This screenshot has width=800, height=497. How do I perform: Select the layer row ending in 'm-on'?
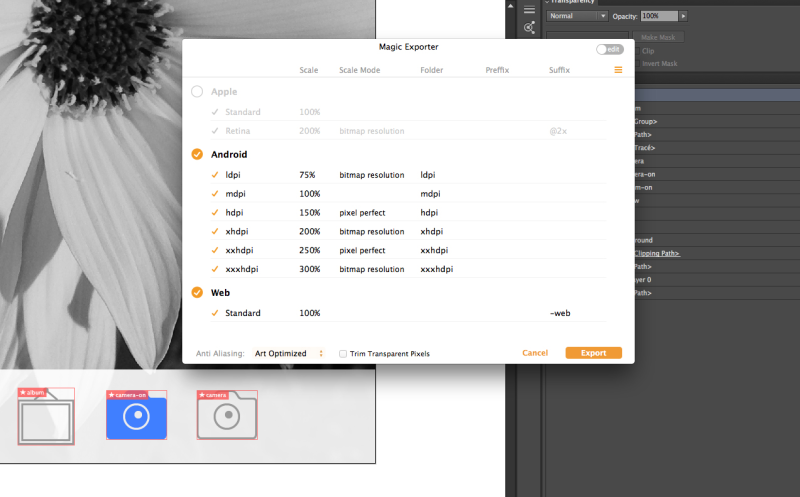coord(717,187)
